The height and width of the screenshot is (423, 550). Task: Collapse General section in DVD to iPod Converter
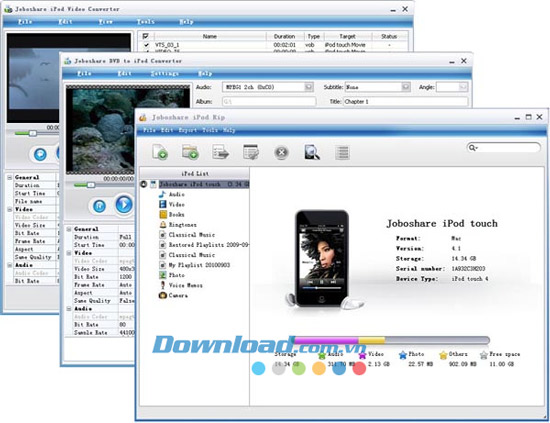(x=69, y=229)
